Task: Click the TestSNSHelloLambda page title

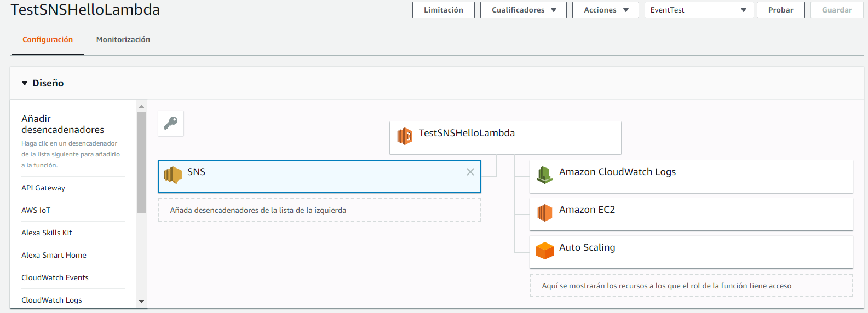Action: [85, 9]
